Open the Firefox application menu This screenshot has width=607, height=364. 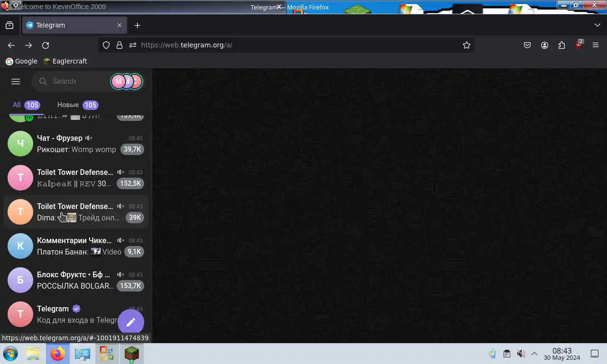(596, 45)
